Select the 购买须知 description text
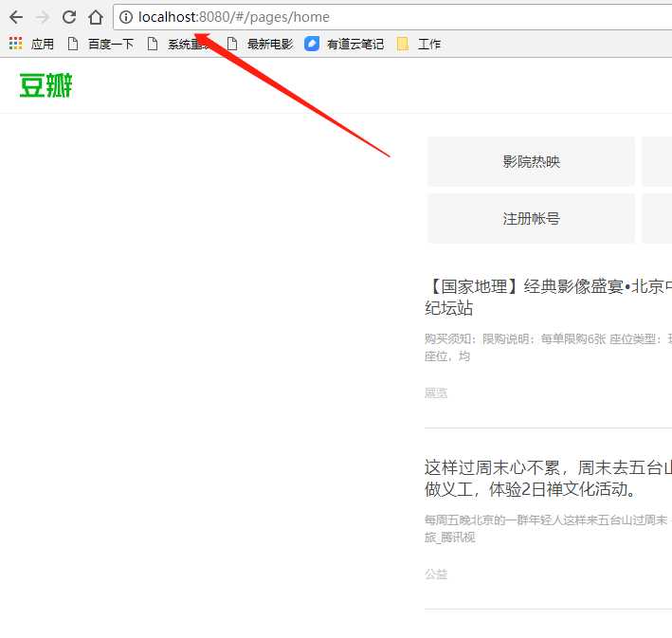Viewport: 672px width, 638px height. tap(548, 348)
